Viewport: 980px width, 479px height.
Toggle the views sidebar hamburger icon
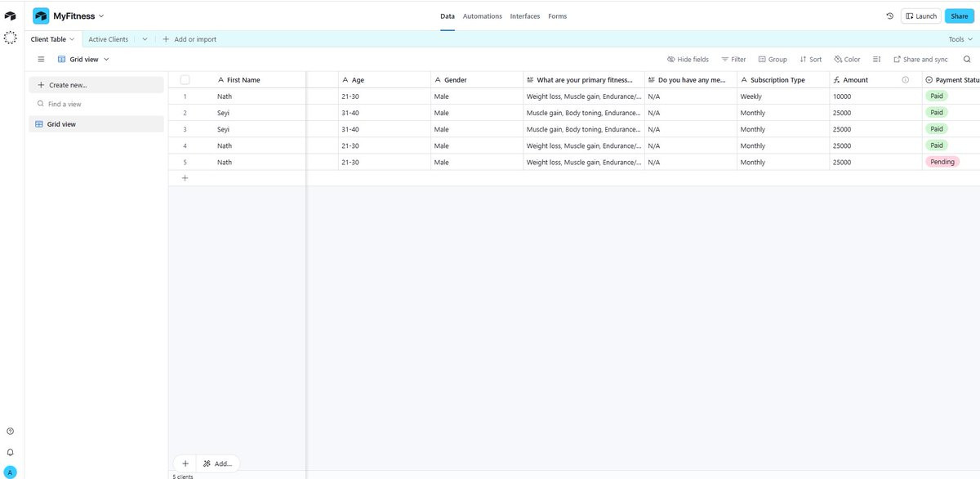[41, 60]
